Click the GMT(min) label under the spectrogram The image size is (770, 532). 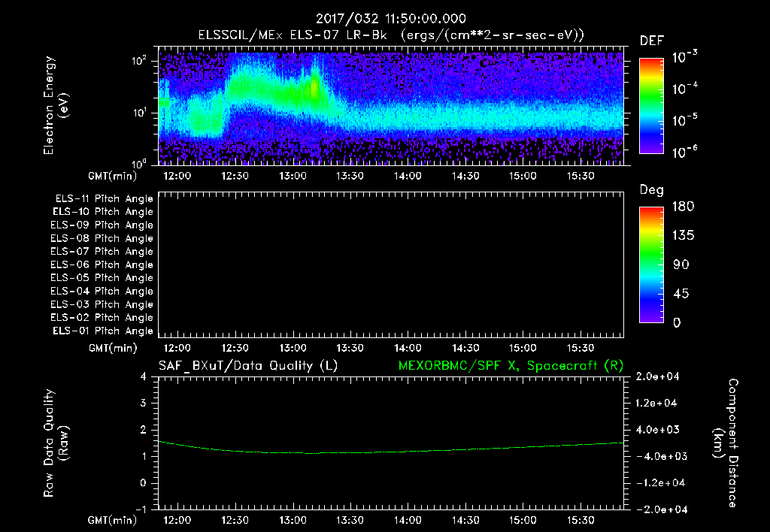coord(113,176)
